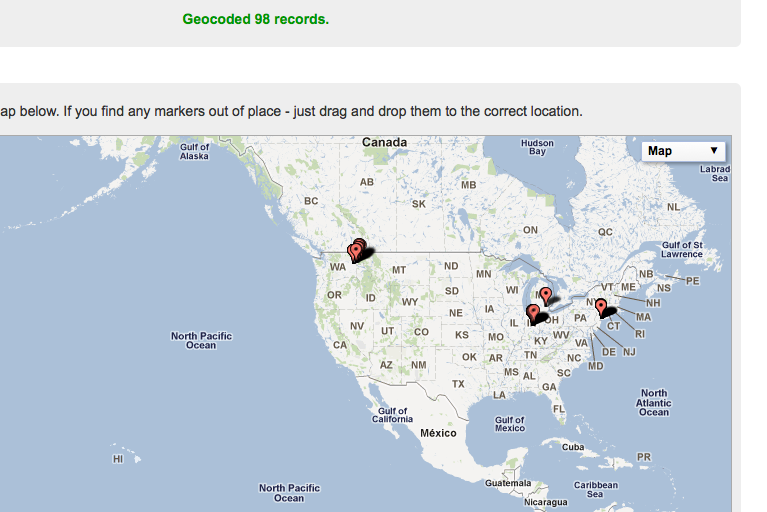Click the front red marker in Washington state
Screen dimensions: 767x512
353,251
